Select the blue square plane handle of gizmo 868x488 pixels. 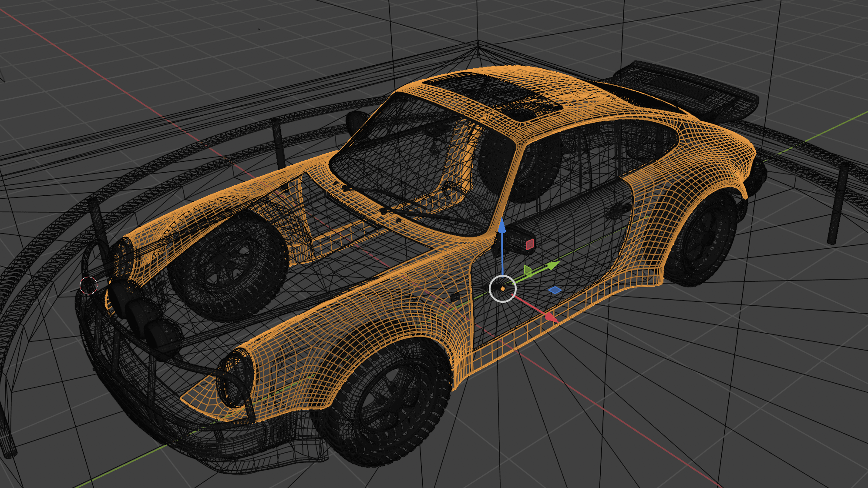(555, 290)
